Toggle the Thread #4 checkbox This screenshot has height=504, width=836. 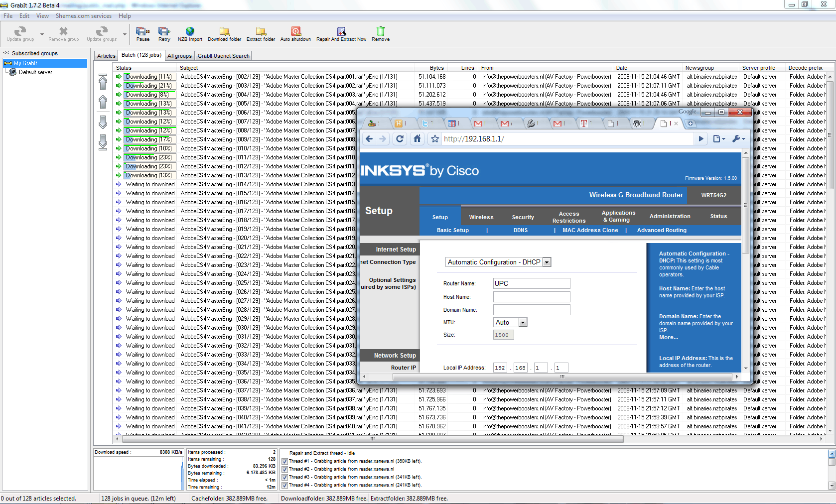point(285,485)
